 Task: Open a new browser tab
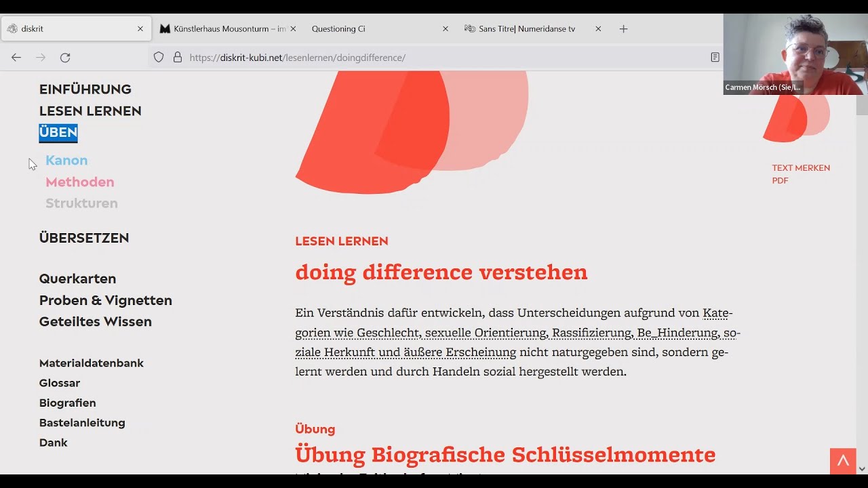pos(623,28)
